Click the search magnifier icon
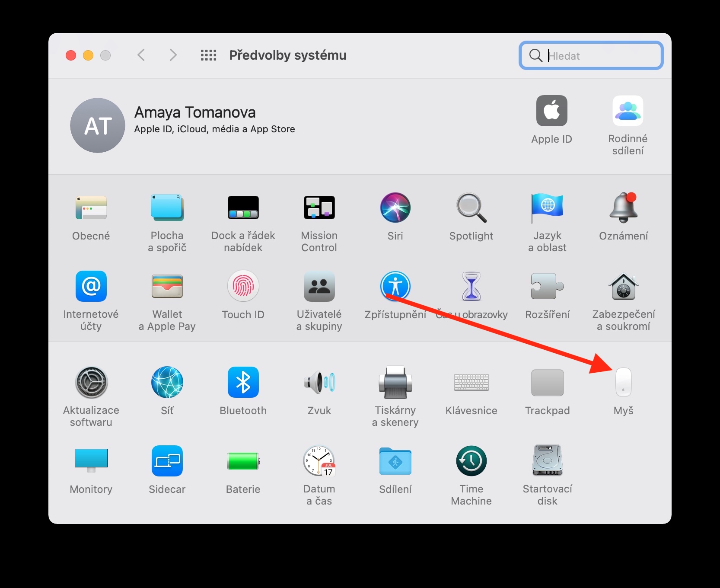The height and width of the screenshot is (588, 720). [x=536, y=55]
